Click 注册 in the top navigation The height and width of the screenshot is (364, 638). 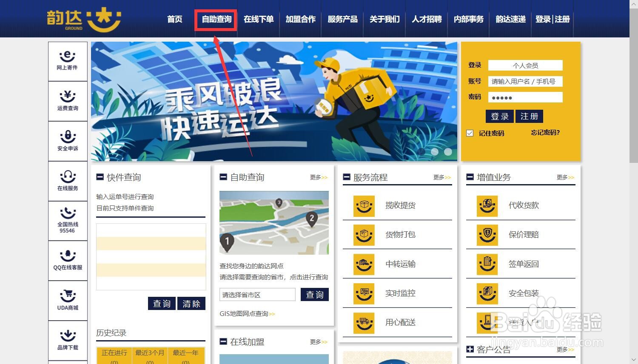click(x=562, y=19)
